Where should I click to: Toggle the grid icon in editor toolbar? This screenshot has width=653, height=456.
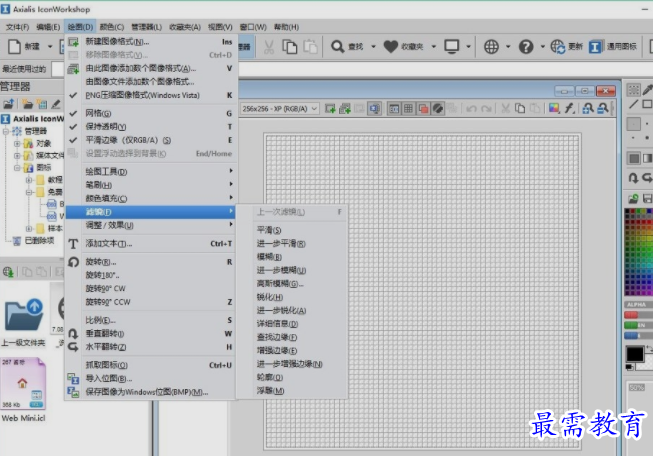(x=409, y=109)
